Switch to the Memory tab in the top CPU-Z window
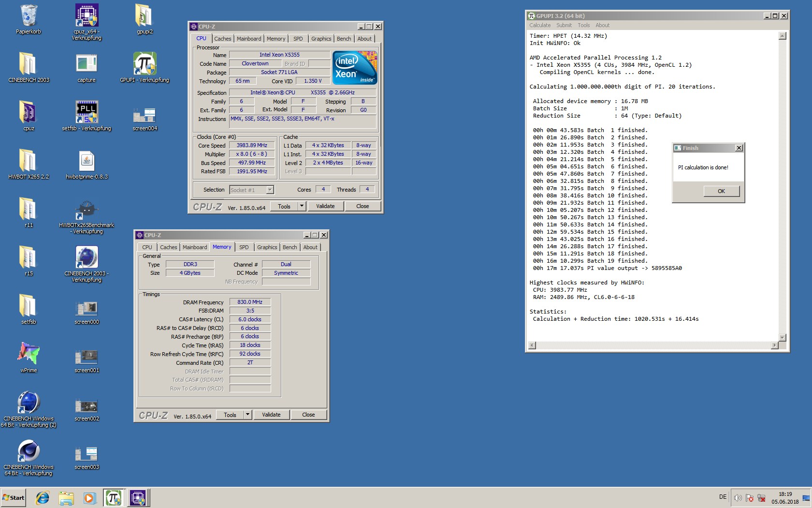This screenshot has width=812, height=508. tap(276, 39)
